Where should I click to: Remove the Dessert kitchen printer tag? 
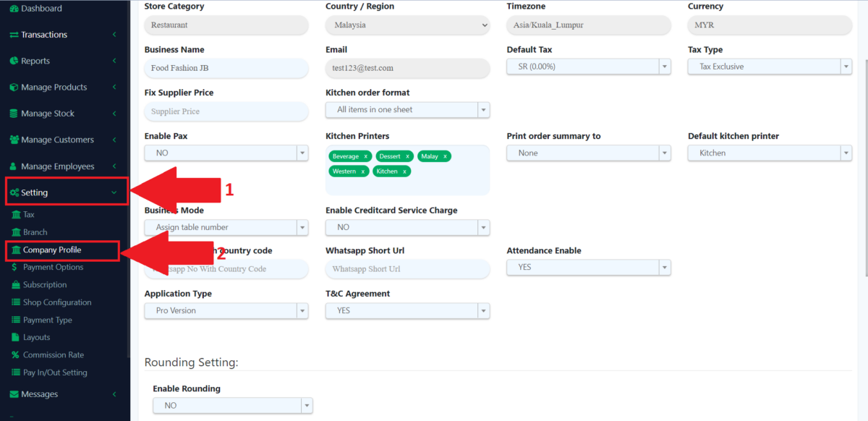(407, 156)
